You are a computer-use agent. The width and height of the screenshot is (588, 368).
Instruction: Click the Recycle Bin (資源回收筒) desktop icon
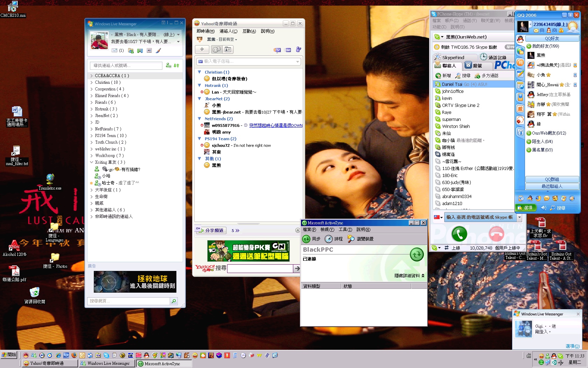(x=34, y=295)
